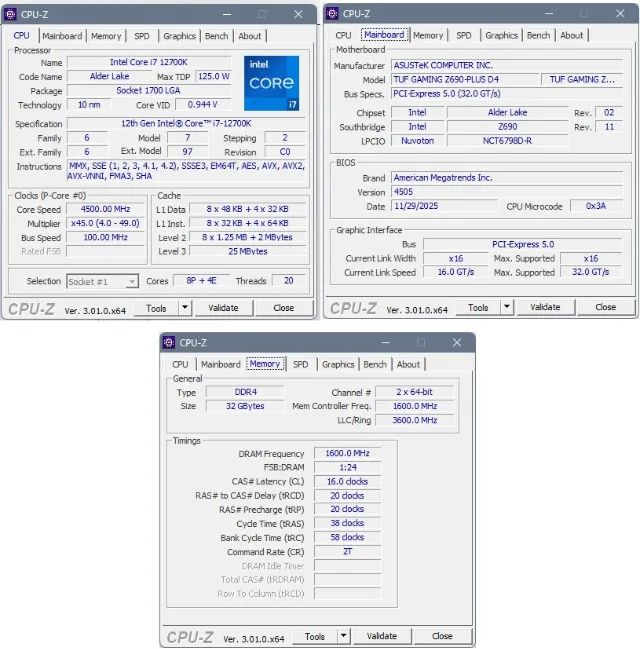Click the Command Rate value 2T
The height and width of the screenshot is (649, 640).
point(347,552)
